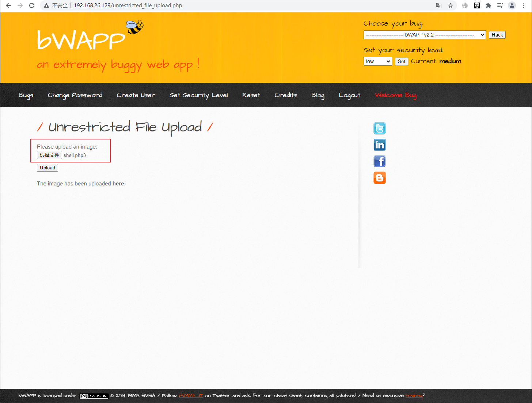Viewport: 532px width, 403px height.
Task: Click 'an extremely buggy web app !' tagline
Action: [118, 65]
